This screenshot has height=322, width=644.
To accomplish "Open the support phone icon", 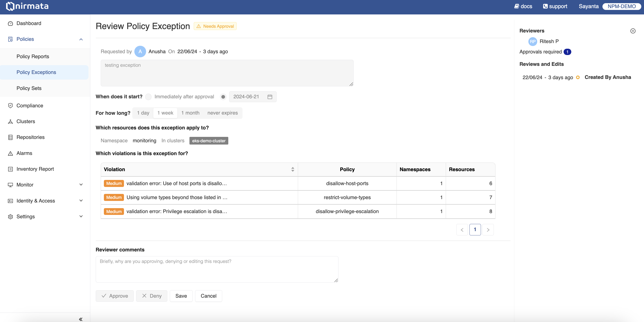I will coord(545,6).
